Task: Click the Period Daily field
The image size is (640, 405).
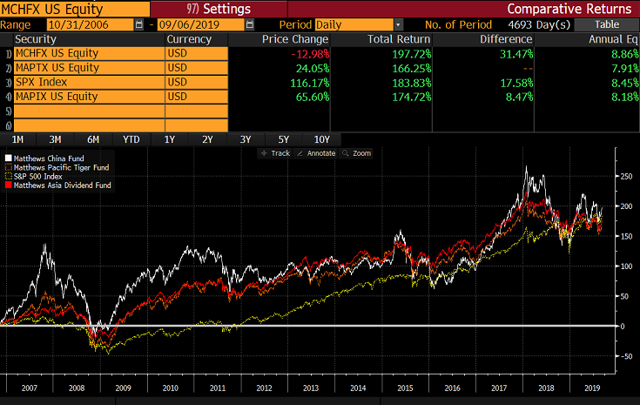Action: click(354, 25)
